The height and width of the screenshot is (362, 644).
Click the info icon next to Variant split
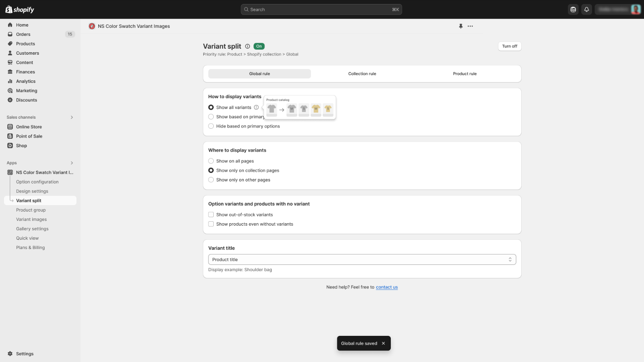coord(248,46)
